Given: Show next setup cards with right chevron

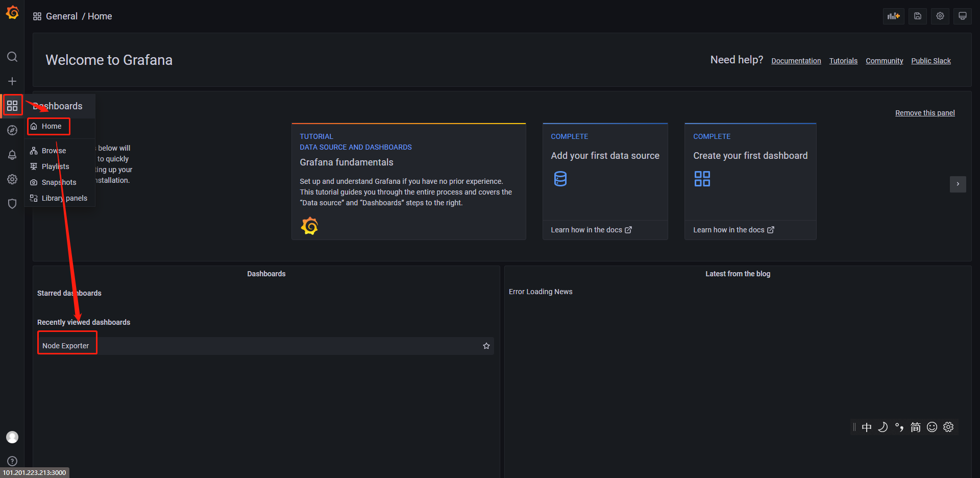Looking at the screenshot, I should pos(958,184).
